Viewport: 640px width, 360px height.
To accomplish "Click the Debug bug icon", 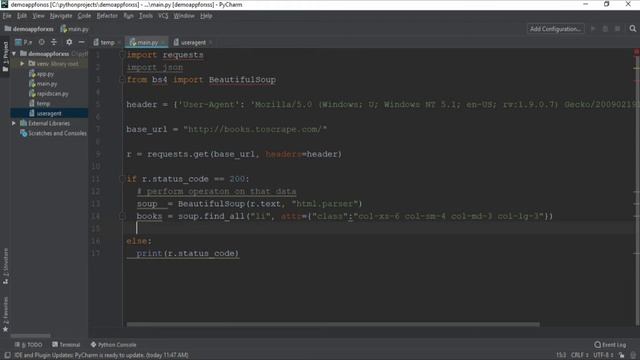I will (605, 29).
